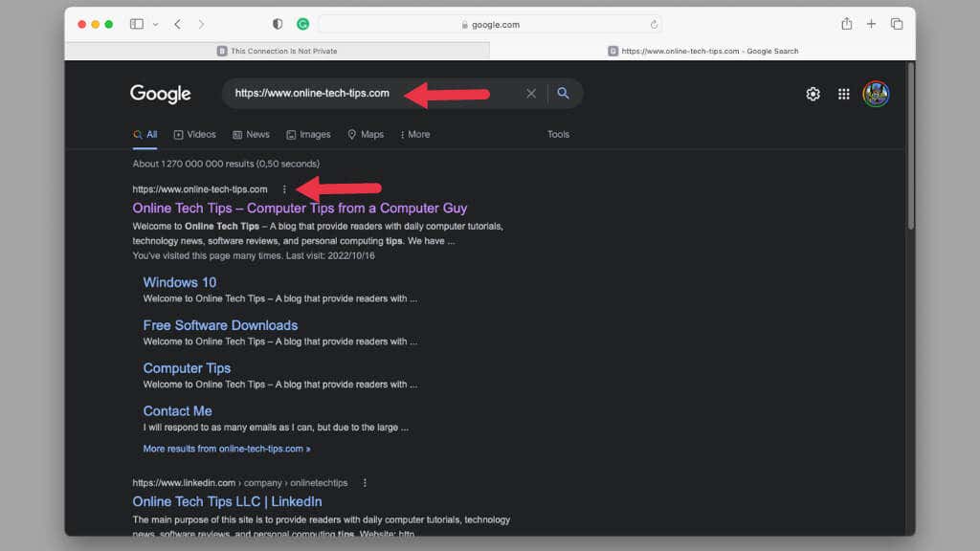This screenshot has width=980, height=551.
Task: Open Google settings gear
Action: (813, 94)
